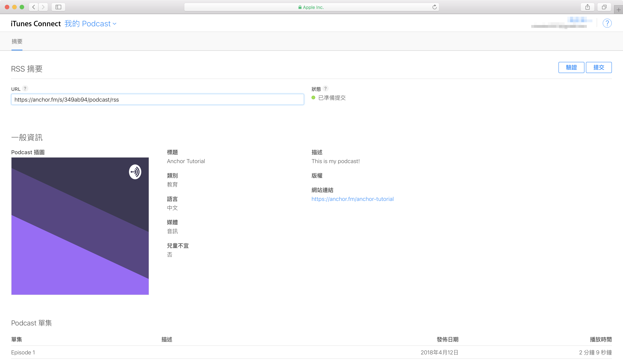Click the Safari back arrow button
623x364 pixels.
point(34,7)
